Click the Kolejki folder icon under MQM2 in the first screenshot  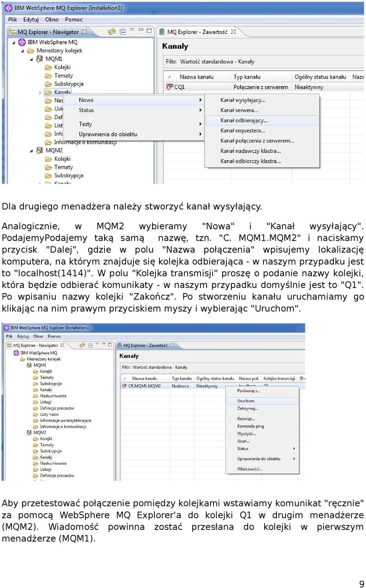click(48, 159)
